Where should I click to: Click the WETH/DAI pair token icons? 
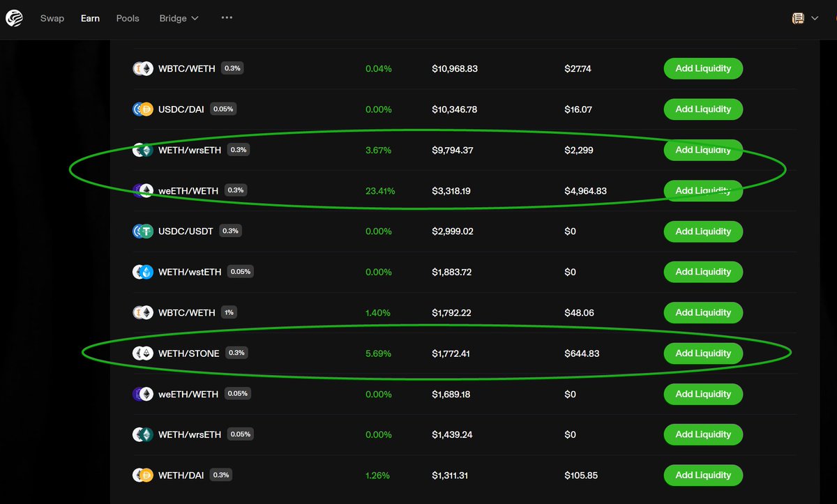pos(142,475)
